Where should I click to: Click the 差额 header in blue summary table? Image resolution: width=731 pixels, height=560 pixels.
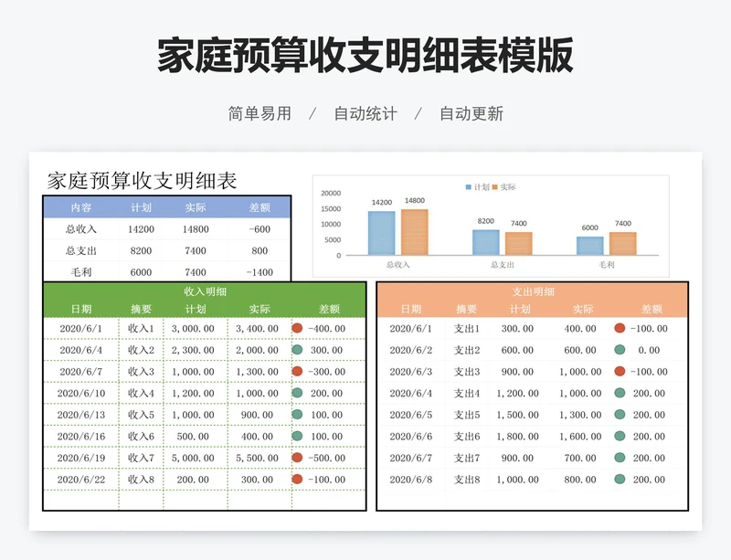260,207
